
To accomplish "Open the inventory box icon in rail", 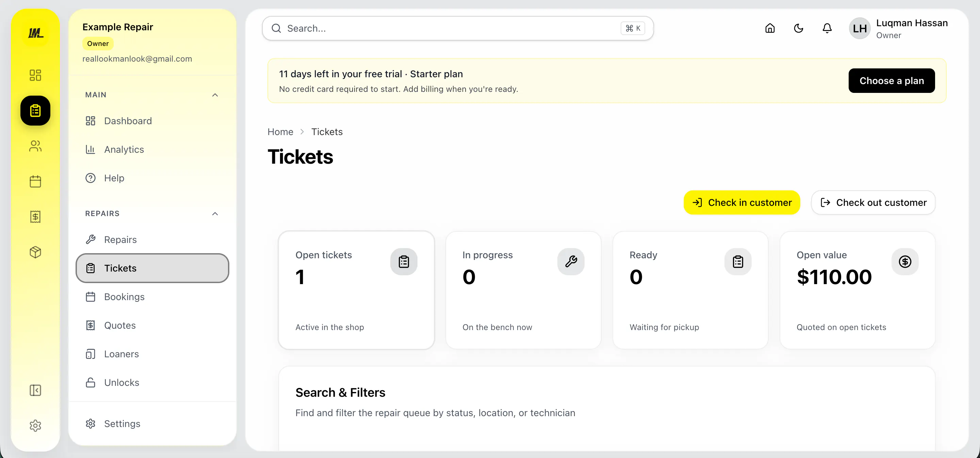I will tap(35, 252).
